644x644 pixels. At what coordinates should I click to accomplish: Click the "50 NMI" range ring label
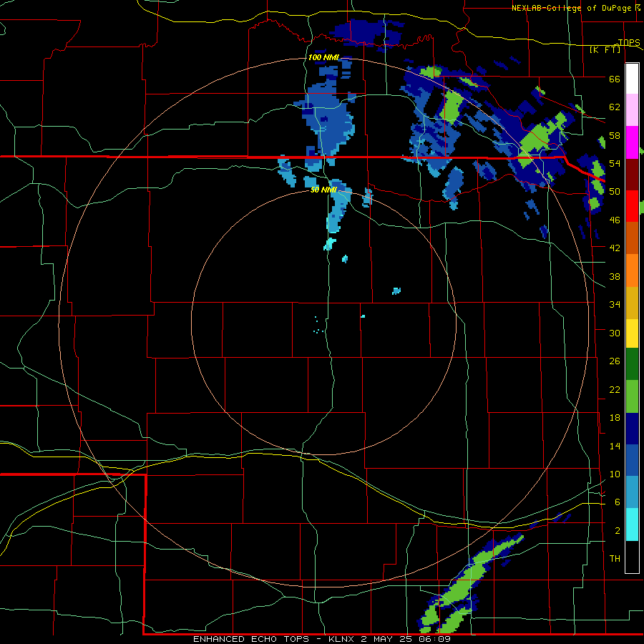pos(323,190)
